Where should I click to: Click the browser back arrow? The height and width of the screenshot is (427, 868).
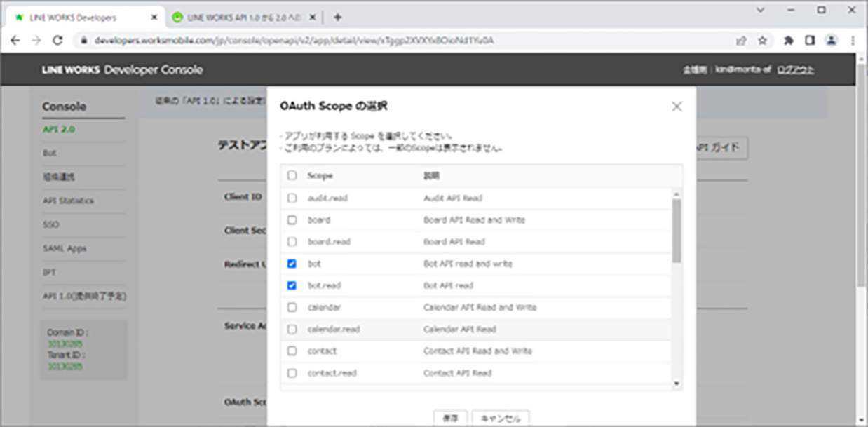point(15,41)
